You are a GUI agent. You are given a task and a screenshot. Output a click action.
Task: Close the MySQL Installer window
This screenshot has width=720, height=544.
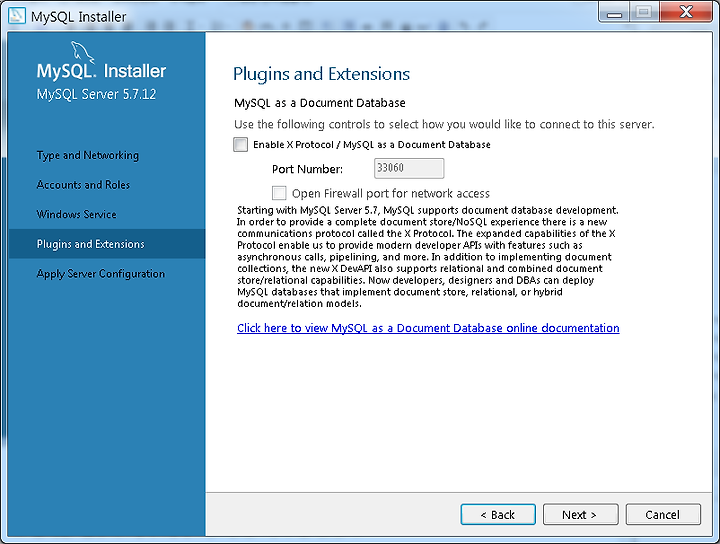[686, 12]
